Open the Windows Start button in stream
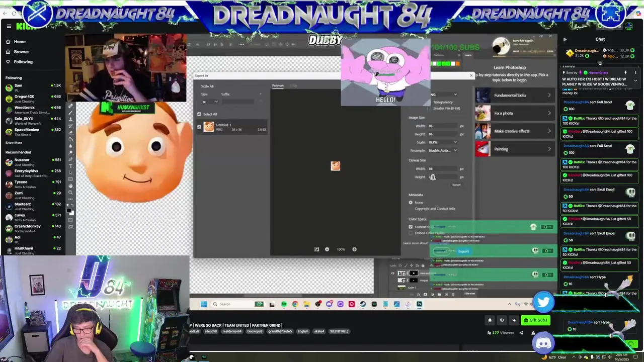The height and width of the screenshot is (362, 644). [x=204, y=304]
